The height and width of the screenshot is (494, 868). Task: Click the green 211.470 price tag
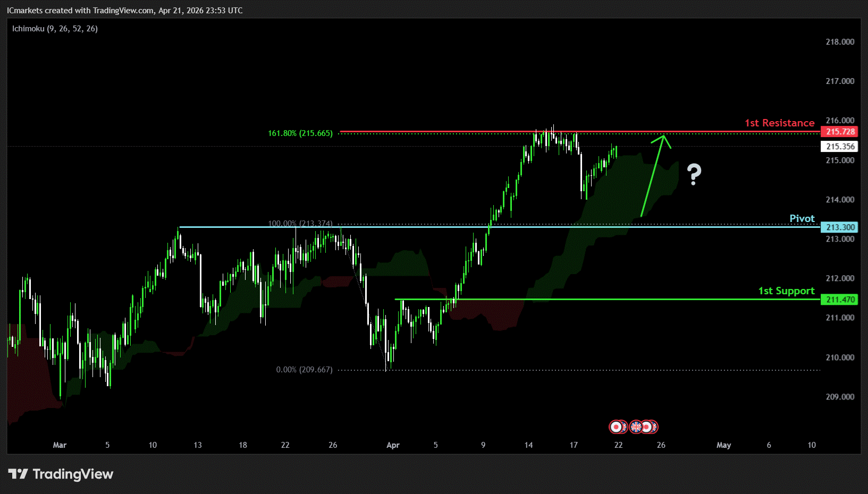[x=839, y=300]
